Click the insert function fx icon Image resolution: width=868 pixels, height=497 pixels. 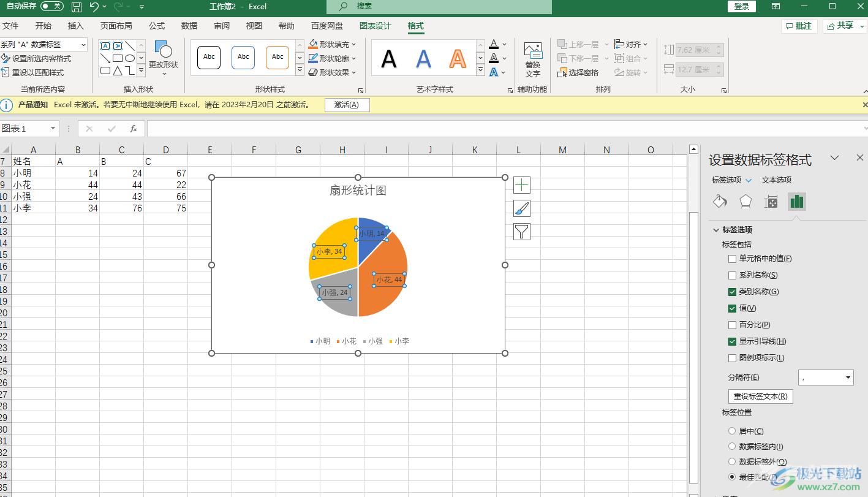coord(134,129)
